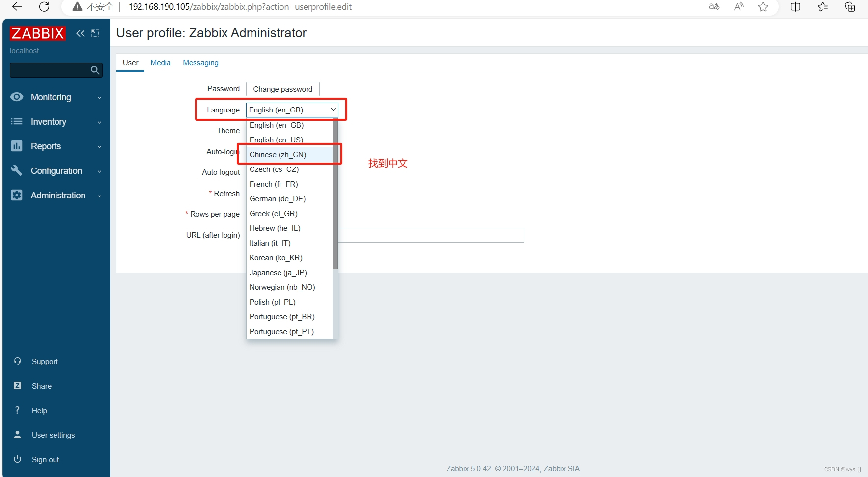Click the Configuration wrench icon
Image resolution: width=868 pixels, height=477 pixels.
point(17,170)
